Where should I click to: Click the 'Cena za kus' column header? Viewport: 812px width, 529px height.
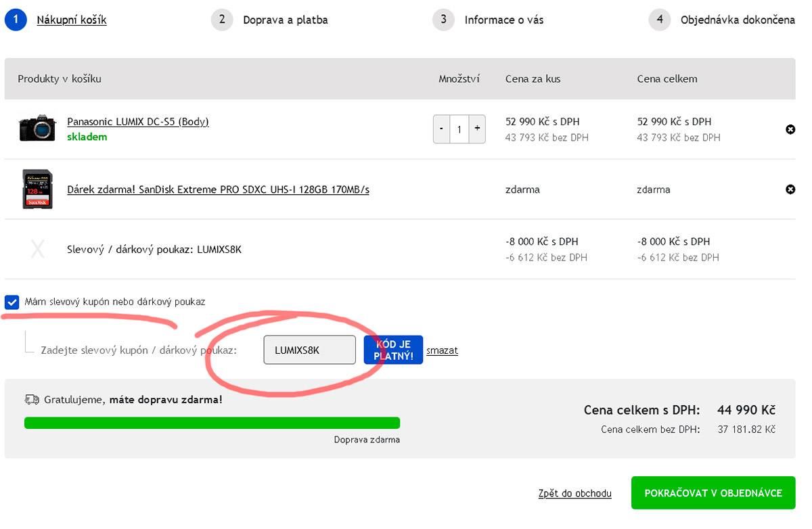(x=533, y=78)
